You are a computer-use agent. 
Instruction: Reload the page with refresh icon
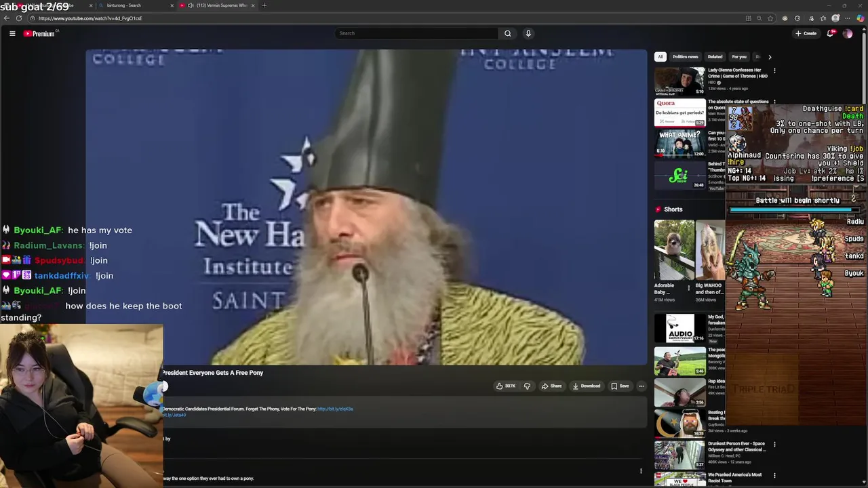pos(19,18)
